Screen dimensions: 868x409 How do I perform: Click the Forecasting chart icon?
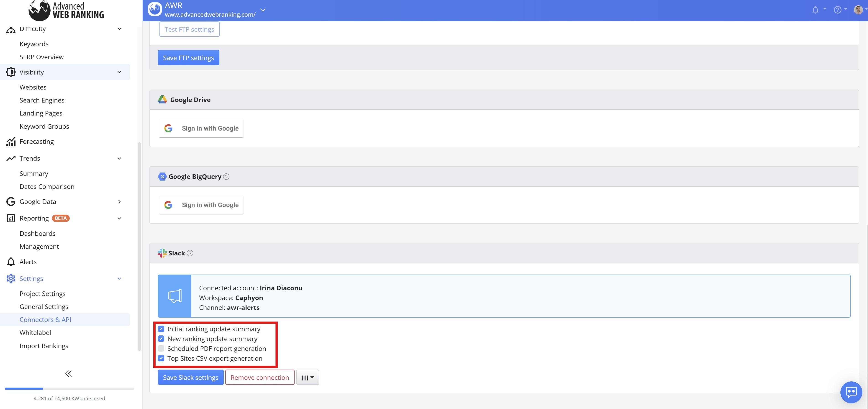point(11,141)
